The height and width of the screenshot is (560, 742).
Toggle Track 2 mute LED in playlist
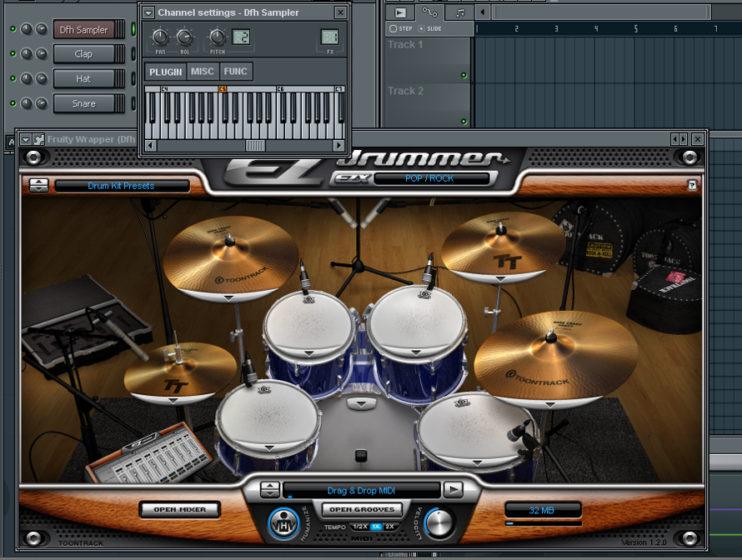464,122
